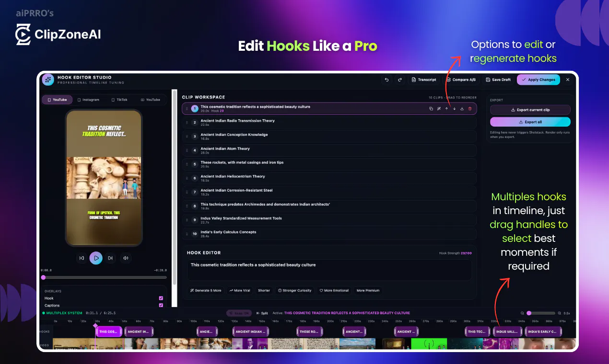Switch to the TikTok preview tab
The width and height of the screenshot is (609, 364).
(119, 100)
